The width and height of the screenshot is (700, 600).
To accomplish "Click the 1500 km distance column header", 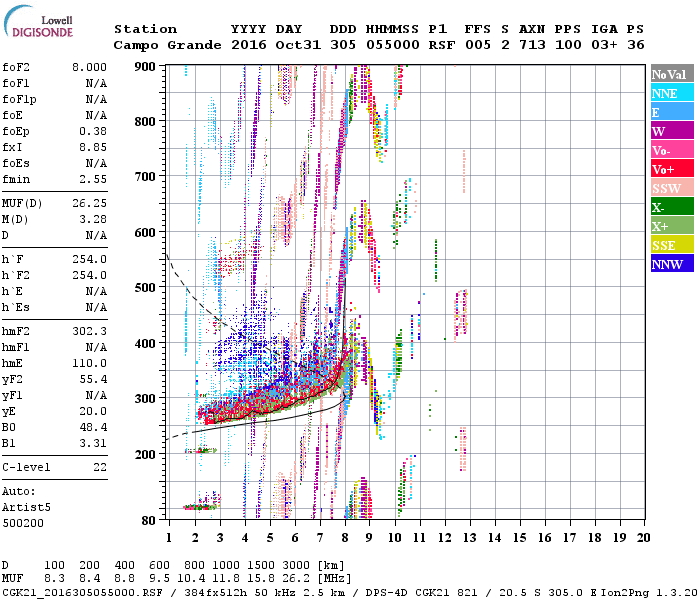I will pos(261,566).
